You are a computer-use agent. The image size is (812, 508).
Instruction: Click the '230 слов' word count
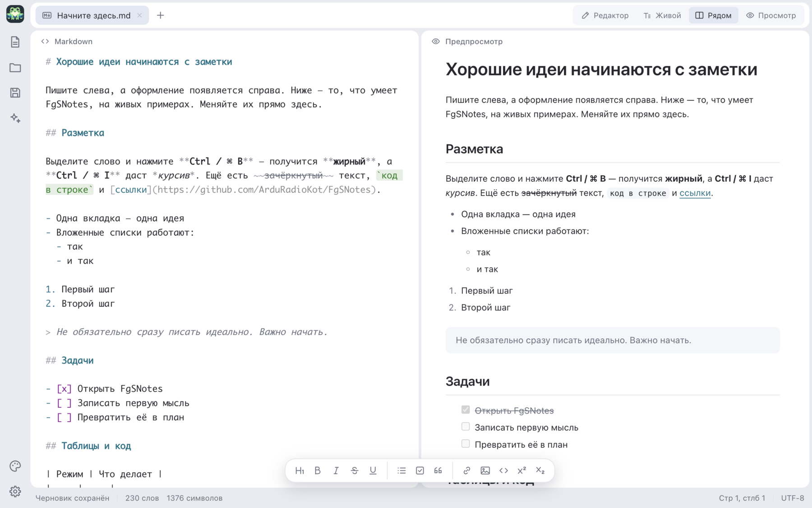tap(142, 498)
